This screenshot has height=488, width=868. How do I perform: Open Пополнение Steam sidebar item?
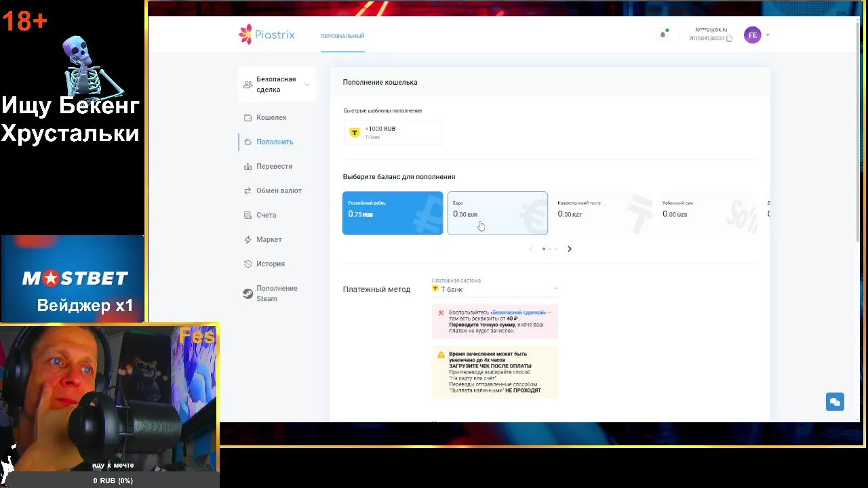click(x=277, y=293)
